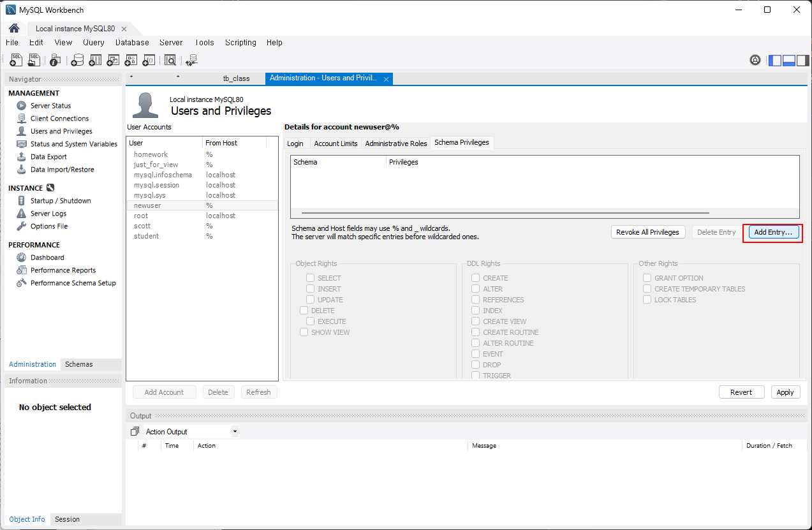This screenshot has width=812, height=530.
Task: Click the home tab icon
Action: [14, 29]
